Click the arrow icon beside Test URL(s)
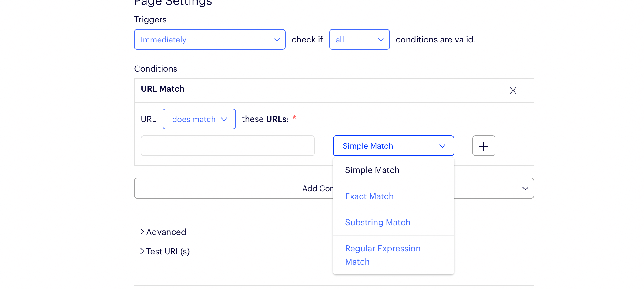The height and width of the screenshot is (289, 644). coord(142,251)
